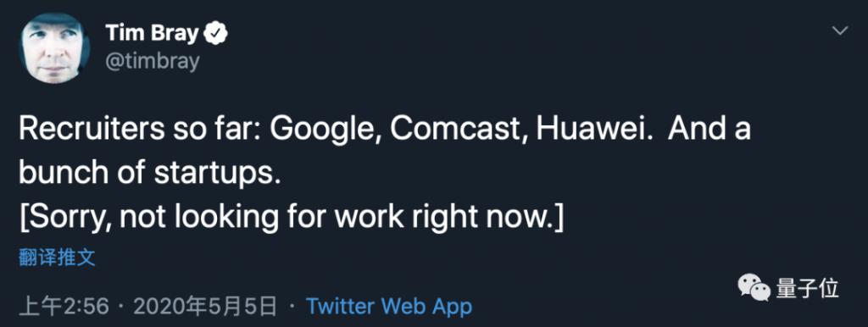Viewport: 868px width, 327px height.
Task: Click the word Huawei in the tweet
Action: pyautogui.click(x=596, y=130)
